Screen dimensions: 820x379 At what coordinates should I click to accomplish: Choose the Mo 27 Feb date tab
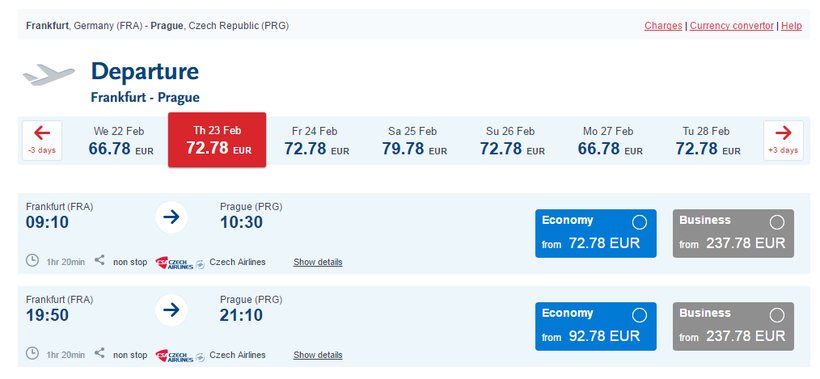(x=610, y=141)
